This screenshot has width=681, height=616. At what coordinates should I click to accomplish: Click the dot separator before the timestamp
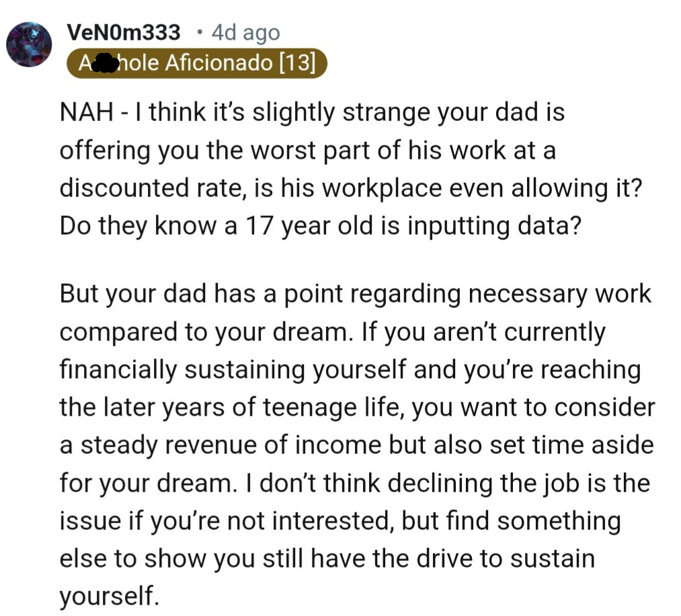(199, 32)
